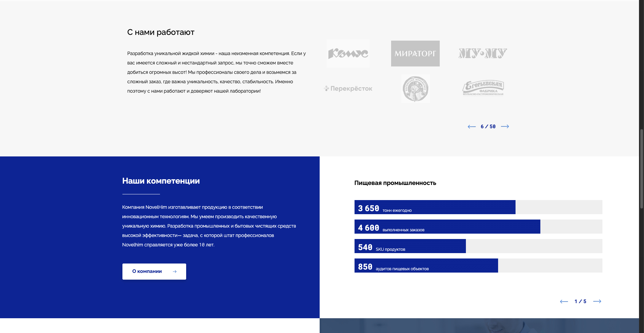The image size is (644, 333).
Task: Click the Перекрёсток client logo
Action: (x=348, y=89)
